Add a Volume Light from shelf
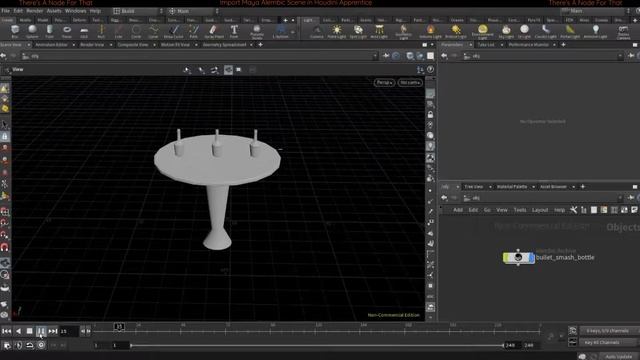 tap(430, 31)
